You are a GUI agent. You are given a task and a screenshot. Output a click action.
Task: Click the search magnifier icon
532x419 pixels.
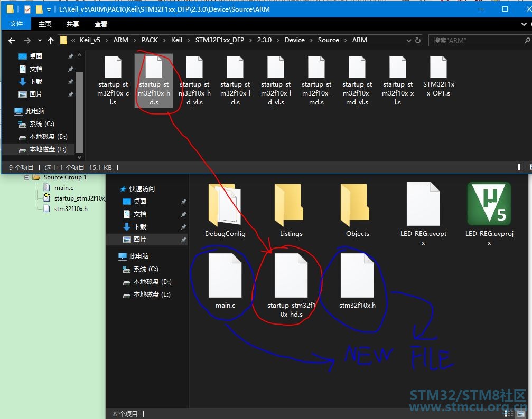point(527,40)
